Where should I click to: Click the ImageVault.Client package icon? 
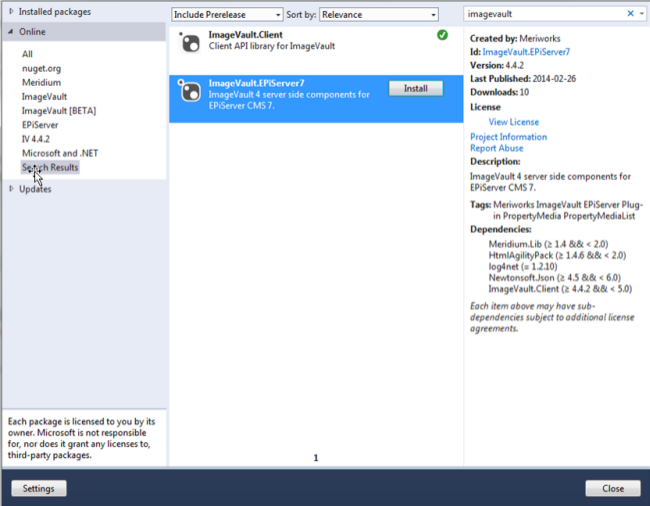[190, 42]
